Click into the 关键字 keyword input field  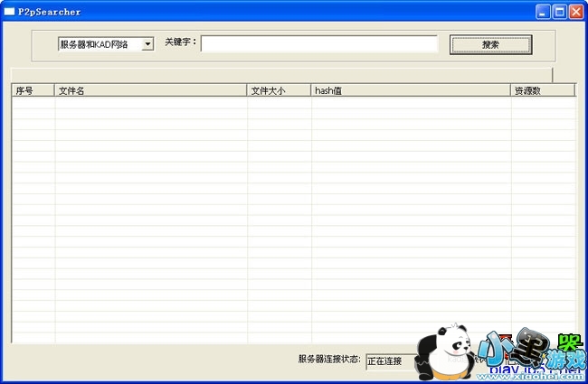319,44
